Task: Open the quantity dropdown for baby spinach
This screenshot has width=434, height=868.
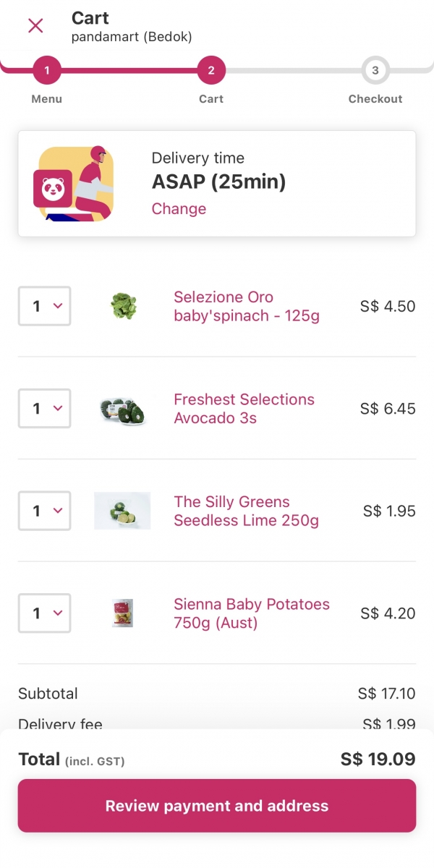Action: [44, 306]
